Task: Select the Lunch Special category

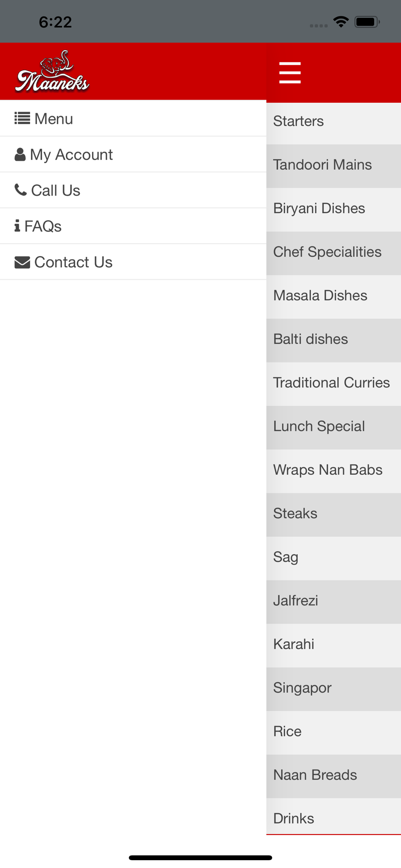Action: 319,426
